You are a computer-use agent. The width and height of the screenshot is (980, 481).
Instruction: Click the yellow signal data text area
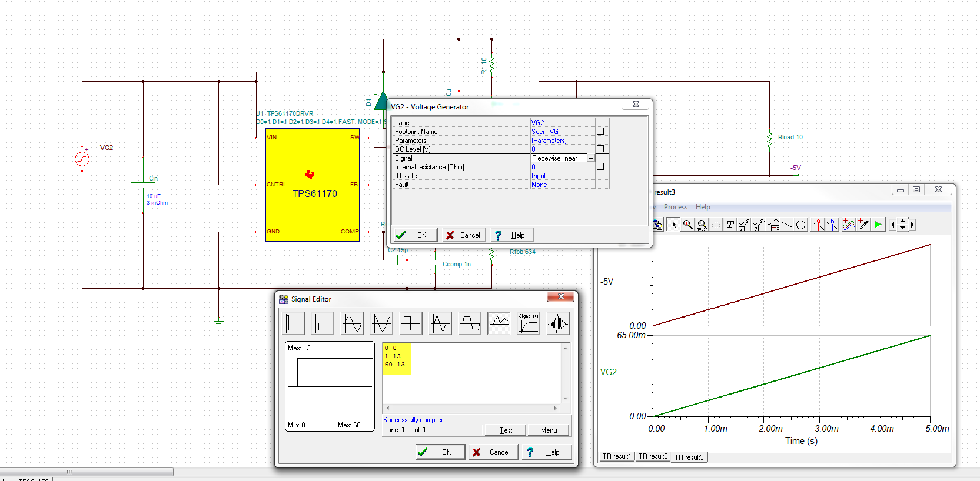click(397, 359)
